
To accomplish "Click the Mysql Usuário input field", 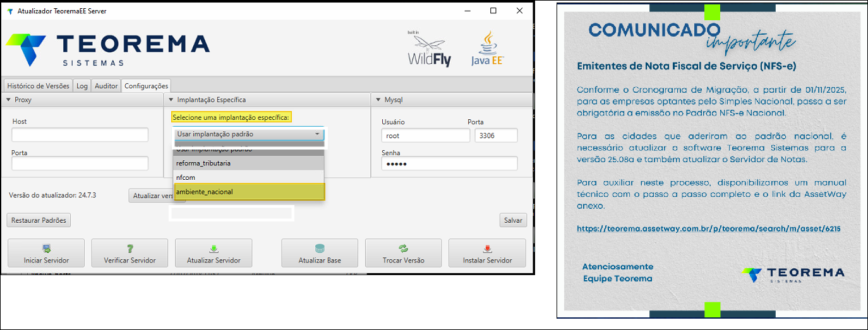I will tap(425, 136).
